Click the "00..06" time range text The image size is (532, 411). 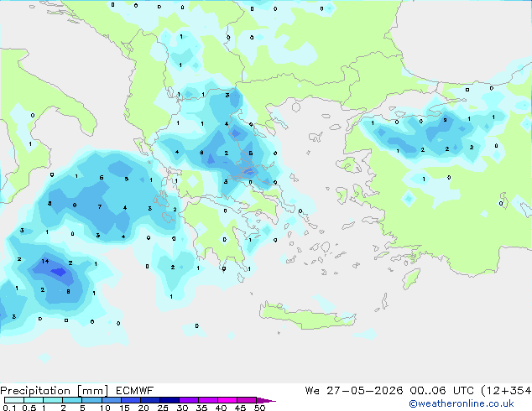[x=429, y=391]
